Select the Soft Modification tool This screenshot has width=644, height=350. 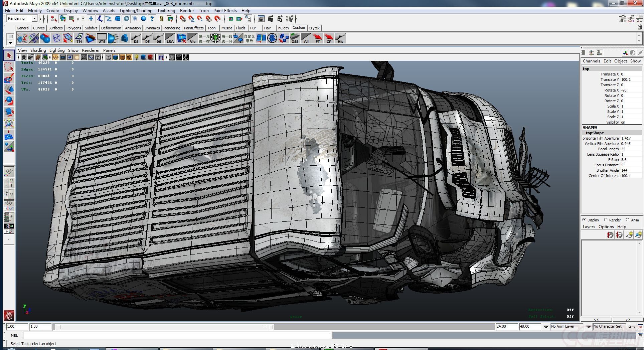coord(9,135)
